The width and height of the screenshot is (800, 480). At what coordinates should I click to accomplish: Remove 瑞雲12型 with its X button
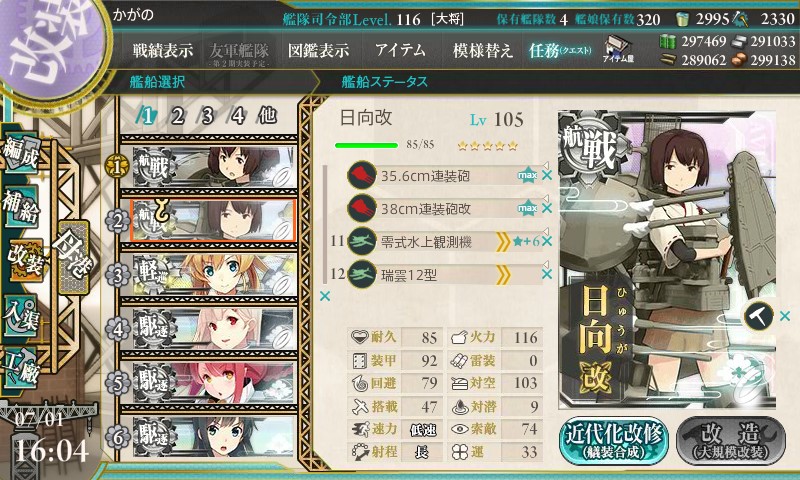[x=547, y=274]
